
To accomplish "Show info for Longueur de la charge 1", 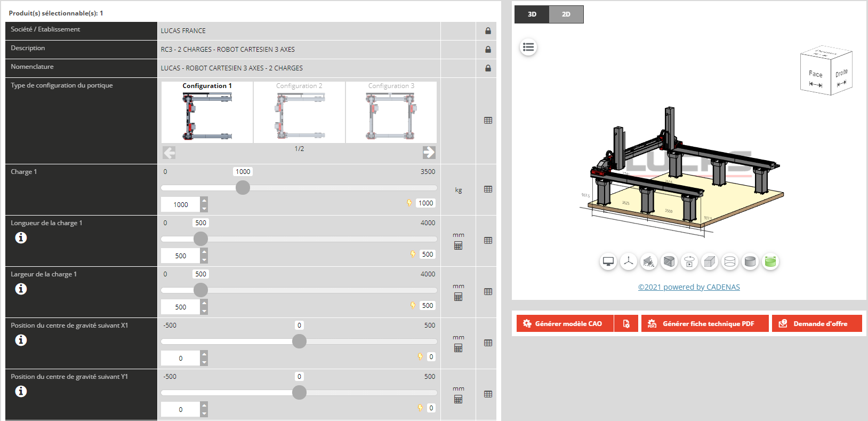I will point(21,237).
